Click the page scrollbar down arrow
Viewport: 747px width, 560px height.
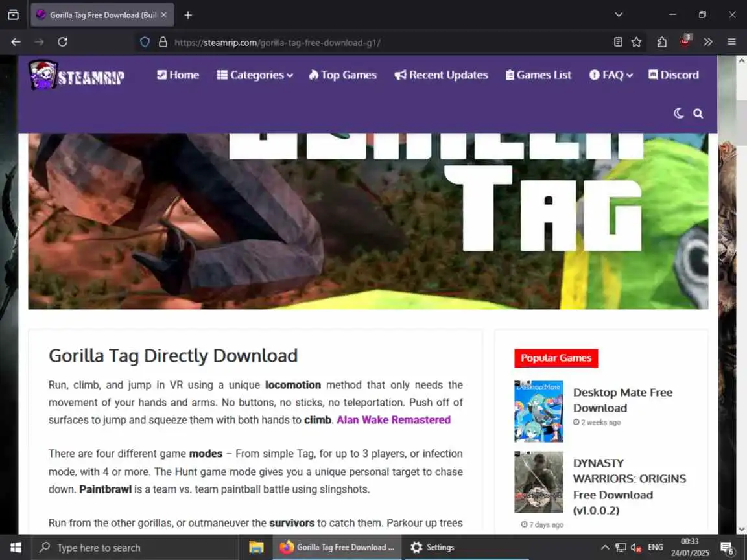(741, 529)
